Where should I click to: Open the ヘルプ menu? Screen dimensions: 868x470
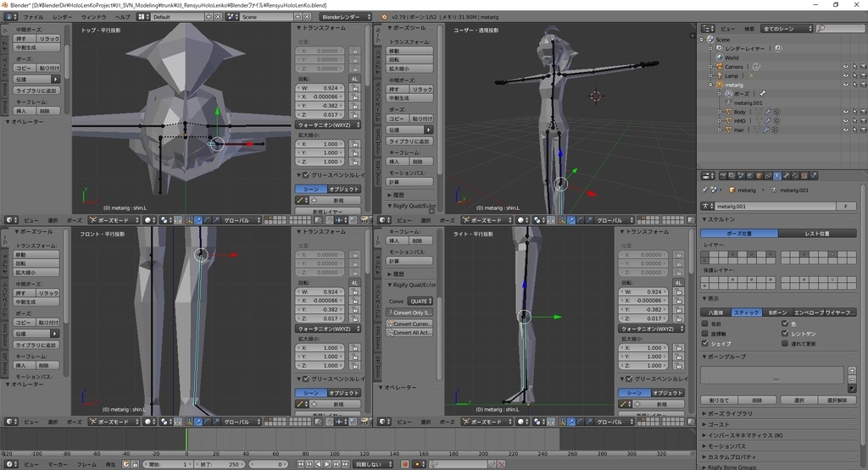(x=122, y=17)
